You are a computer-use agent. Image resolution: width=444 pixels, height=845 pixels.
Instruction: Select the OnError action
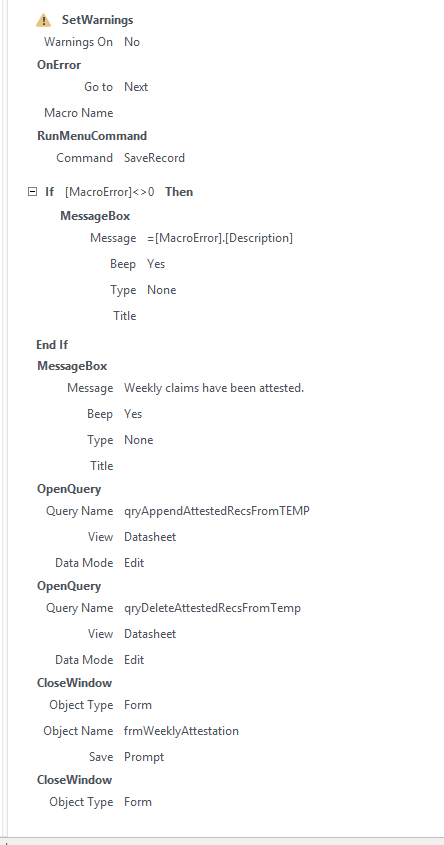point(59,65)
